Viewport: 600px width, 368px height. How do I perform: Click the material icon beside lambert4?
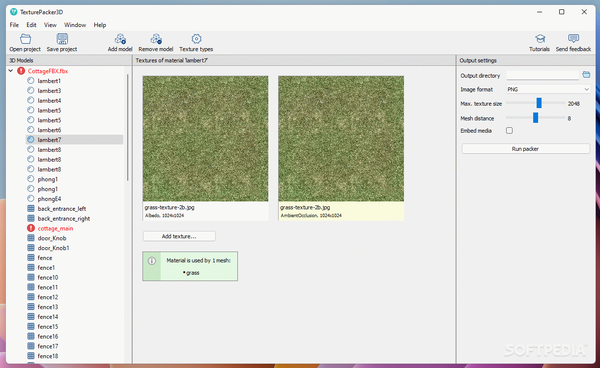(x=31, y=100)
